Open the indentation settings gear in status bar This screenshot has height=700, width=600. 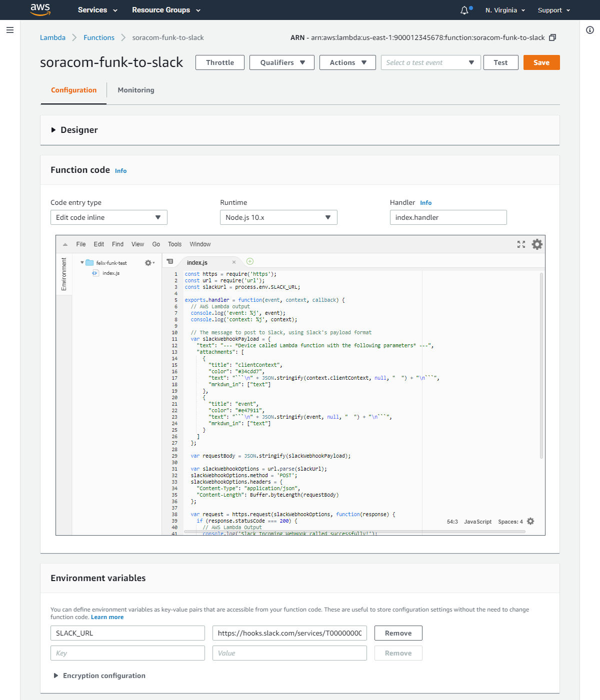click(530, 521)
